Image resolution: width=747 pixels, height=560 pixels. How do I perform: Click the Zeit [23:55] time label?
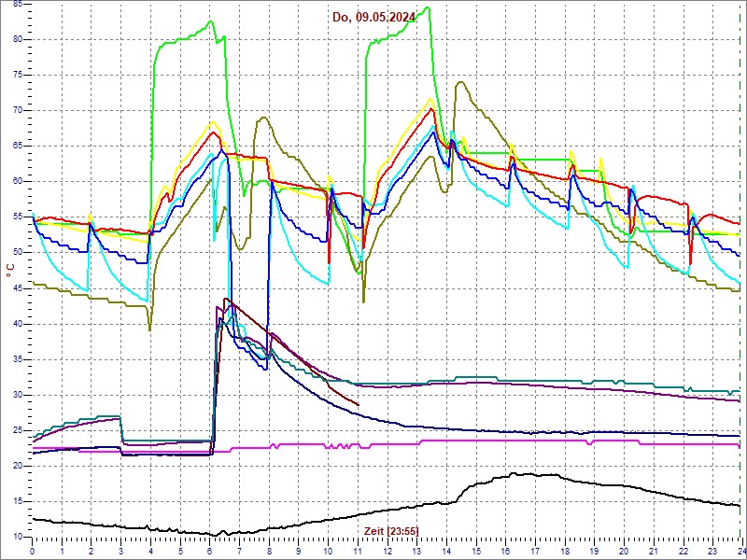click(391, 530)
